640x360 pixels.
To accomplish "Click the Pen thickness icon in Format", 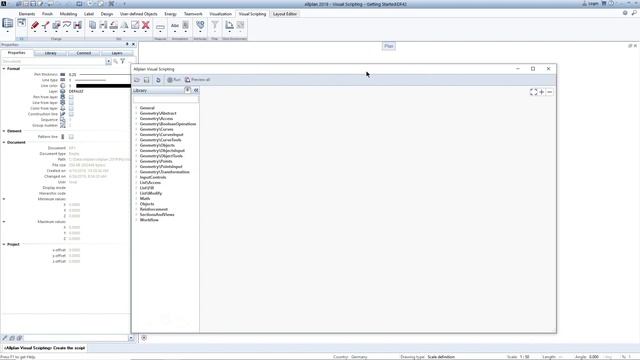I will (62, 74).
